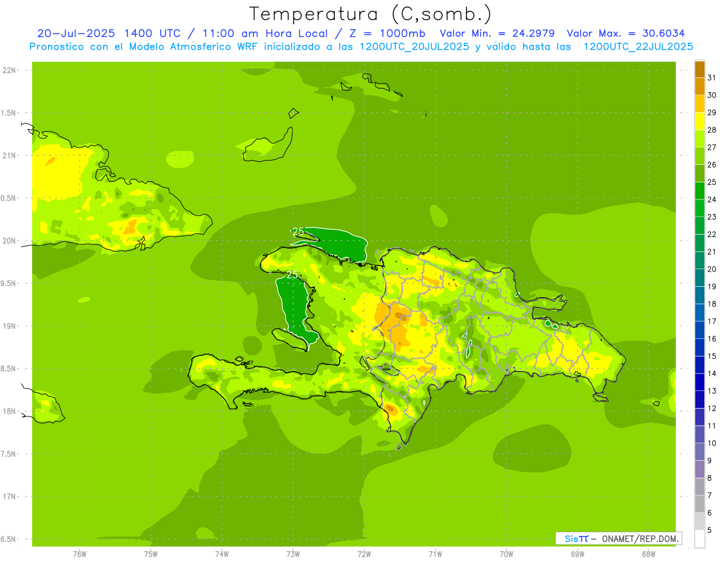
Task: Click the yellow color bar segment between 28 and 29
Action: (x=699, y=121)
